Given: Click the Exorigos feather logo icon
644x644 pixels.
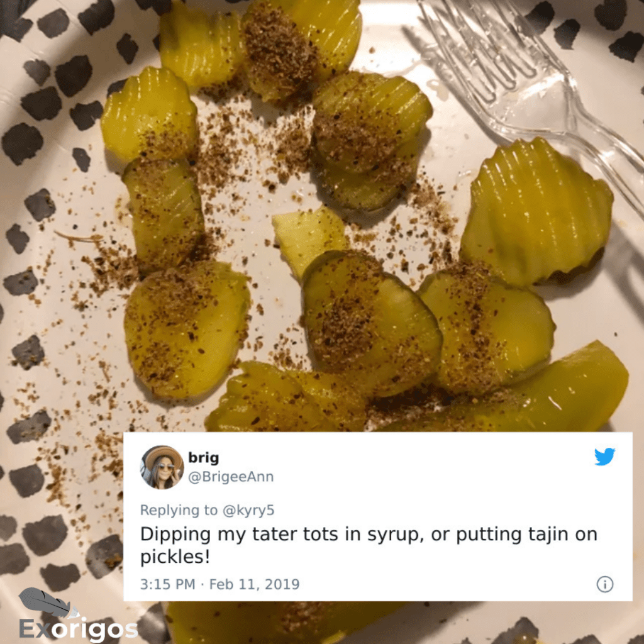Looking at the screenshot, I should pyautogui.click(x=48, y=602).
